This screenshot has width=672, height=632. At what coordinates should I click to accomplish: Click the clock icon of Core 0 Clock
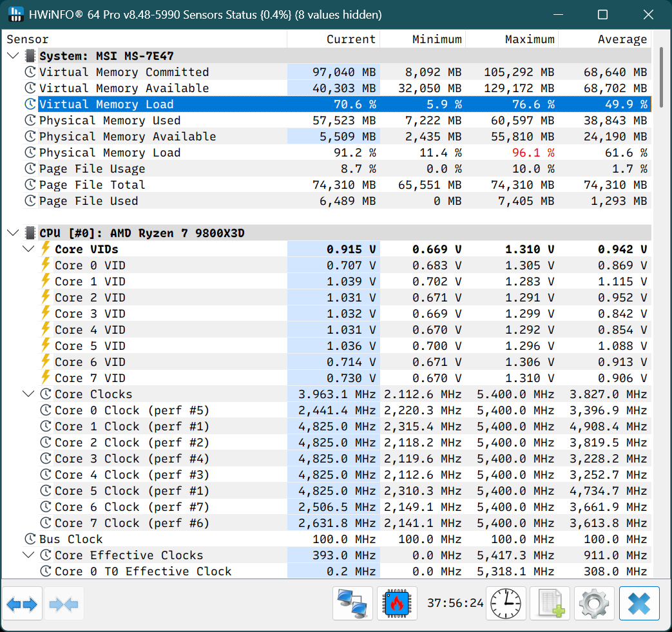(46, 410)
